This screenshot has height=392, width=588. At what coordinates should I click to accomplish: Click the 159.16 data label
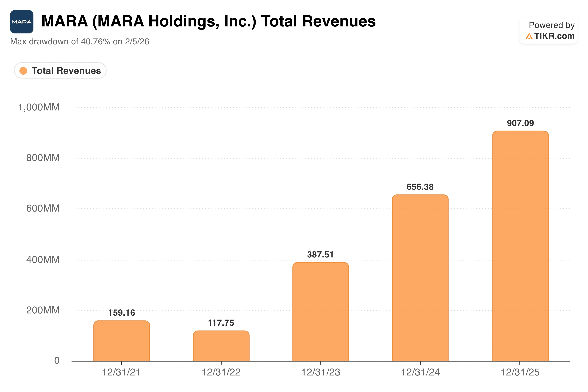(x=122, y=313)
